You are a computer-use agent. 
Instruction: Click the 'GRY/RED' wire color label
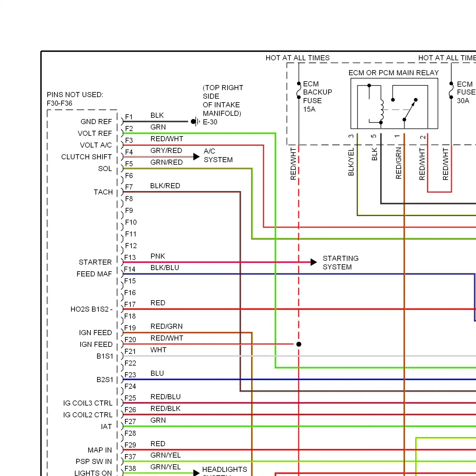(x=166, y=150)
